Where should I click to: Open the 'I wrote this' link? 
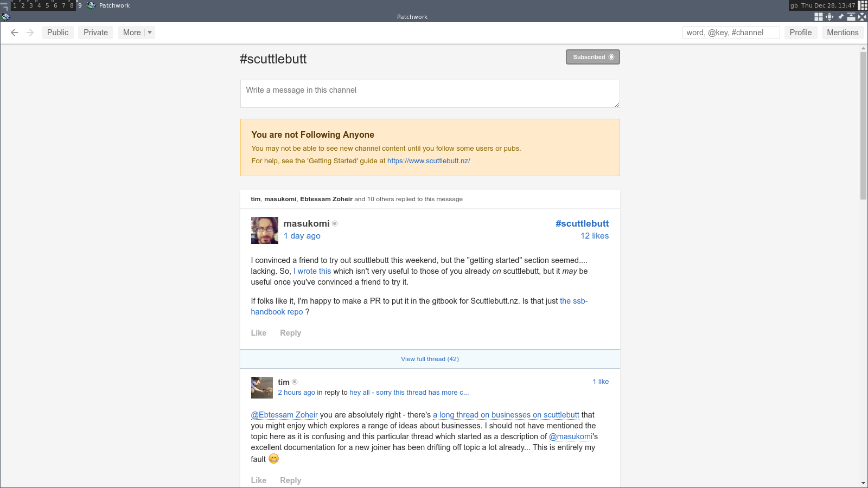[x=312, y=271]
